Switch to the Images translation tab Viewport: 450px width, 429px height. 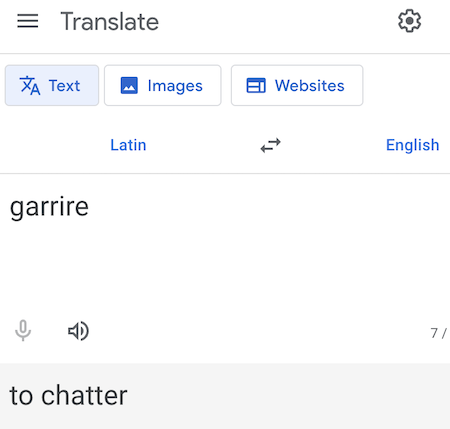[x=163, y=85]
